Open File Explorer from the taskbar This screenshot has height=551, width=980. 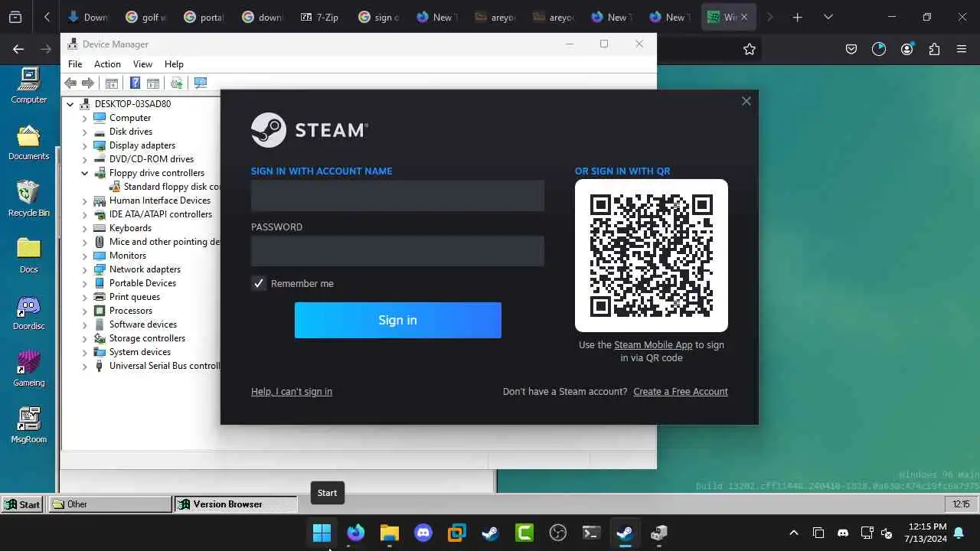(390, 533)
